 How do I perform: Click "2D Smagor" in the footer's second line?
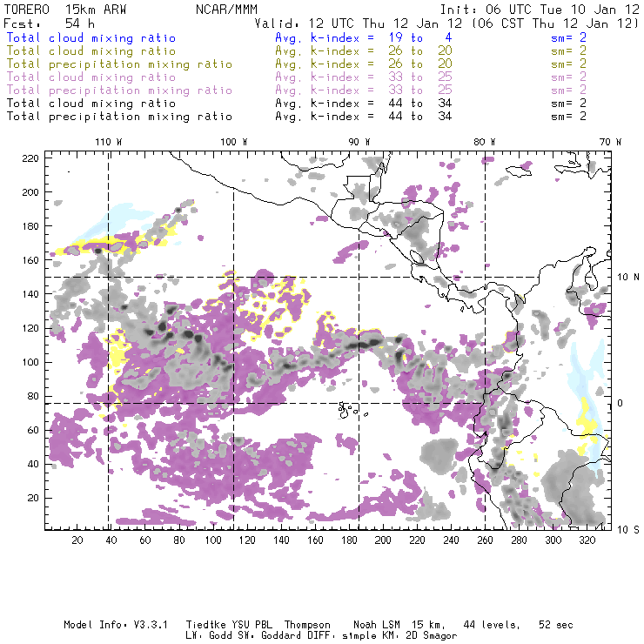point(432,635)
